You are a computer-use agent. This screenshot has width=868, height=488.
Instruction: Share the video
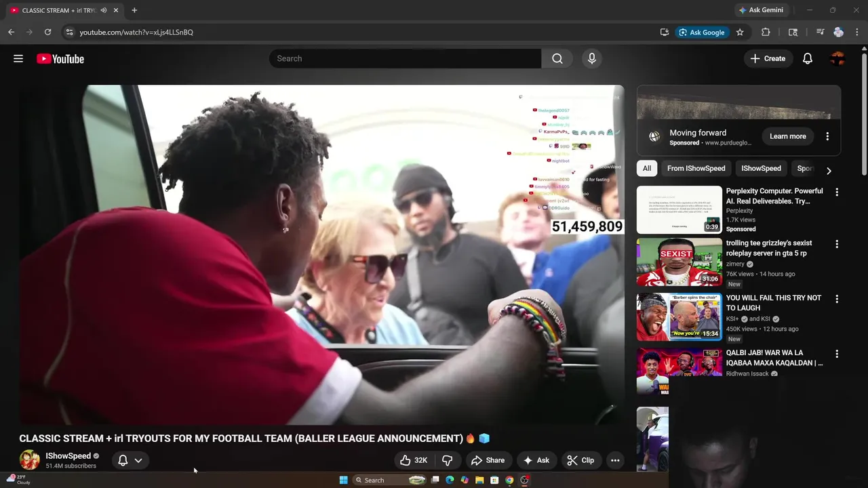(x=488, y=460)
